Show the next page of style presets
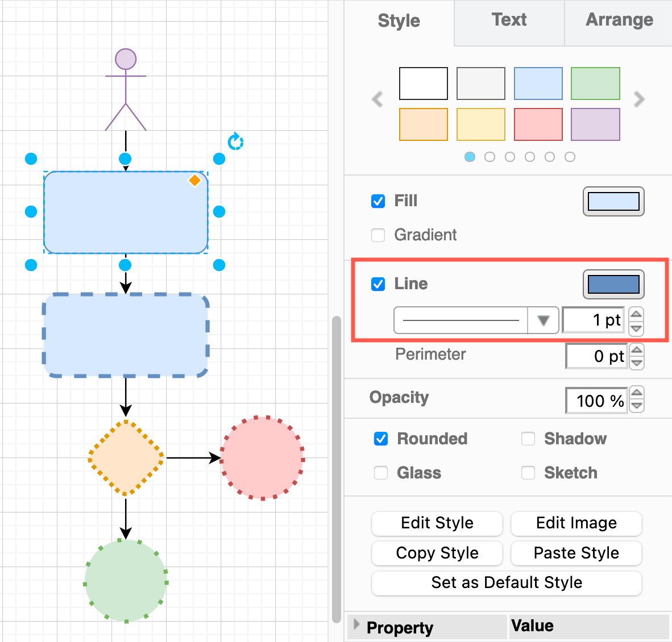The width and height of the screenshot is (672, 642). pos(639,99)
